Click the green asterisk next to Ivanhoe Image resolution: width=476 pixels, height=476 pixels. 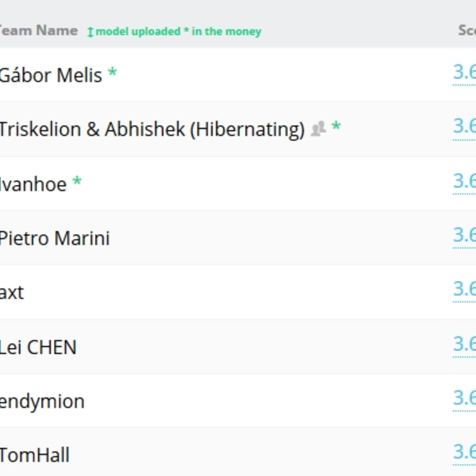pos(77,182)
